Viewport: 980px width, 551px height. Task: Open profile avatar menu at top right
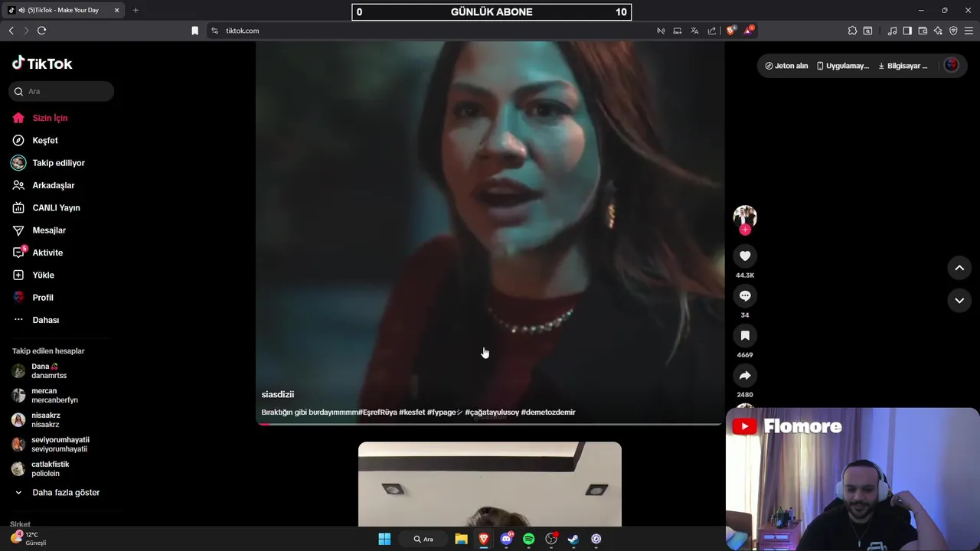click(x=952, y=65)
